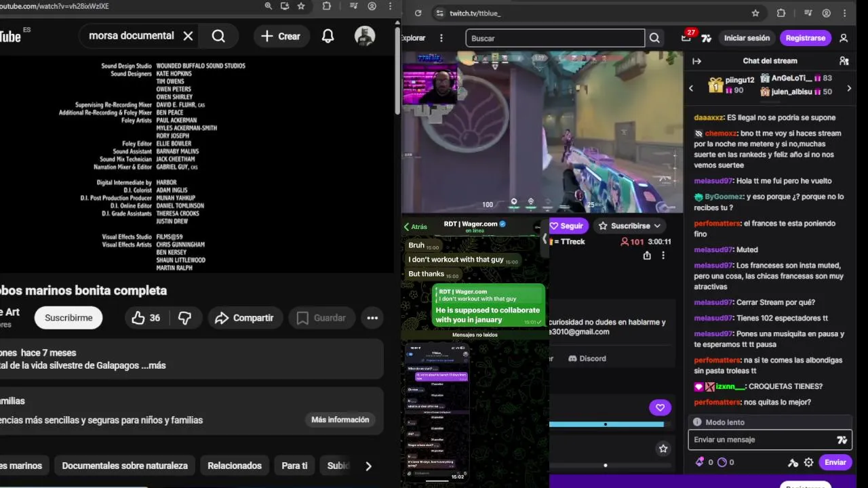868x488 pixels.
Task: Clear the YouTube search text with the X
Action: coord(188,36)
